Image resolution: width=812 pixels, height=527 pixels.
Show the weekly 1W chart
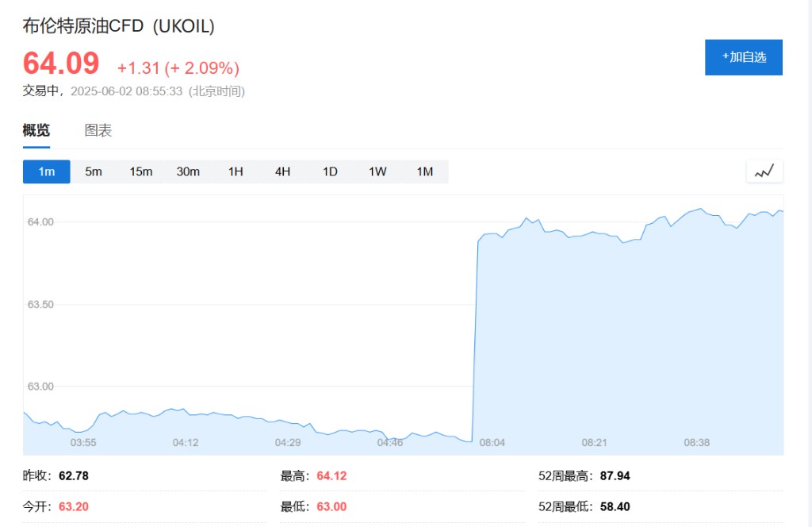tap(377, 171)
